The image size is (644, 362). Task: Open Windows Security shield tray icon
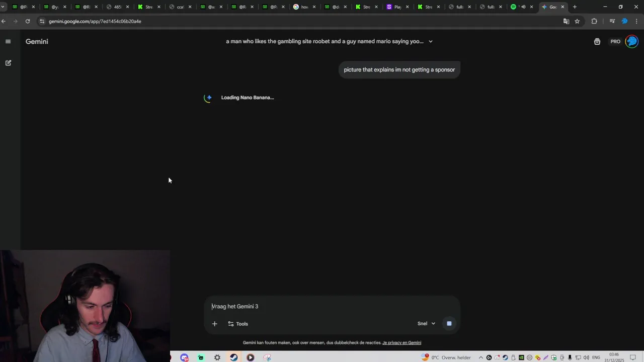coord(554,357)
